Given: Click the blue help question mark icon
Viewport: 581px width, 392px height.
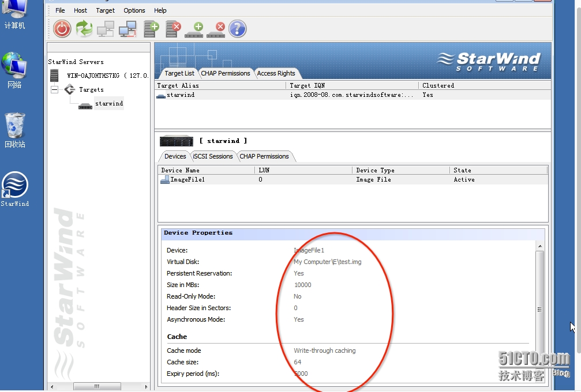Looking at the screenshot, I should tap(238, 29).
